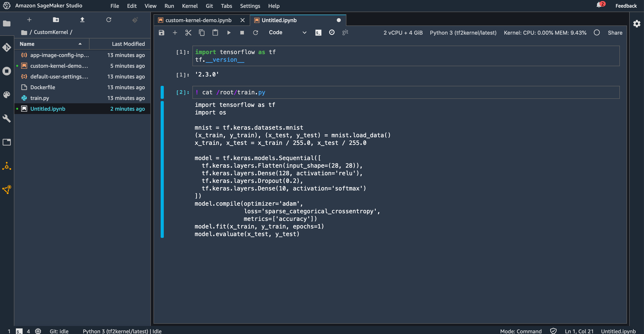Refresh the file list
644x334 pixels.
pyautogui.click(x=109, y=20)
